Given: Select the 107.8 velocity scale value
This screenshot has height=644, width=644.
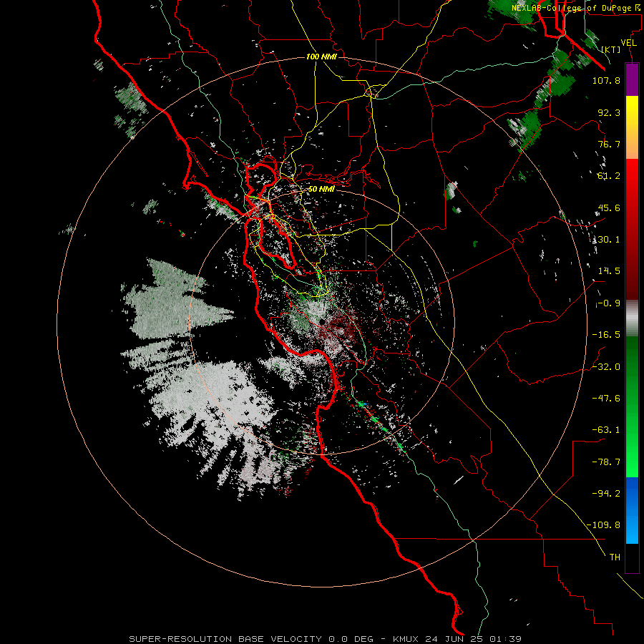Looking at the screenshot, I should (606, 80).
